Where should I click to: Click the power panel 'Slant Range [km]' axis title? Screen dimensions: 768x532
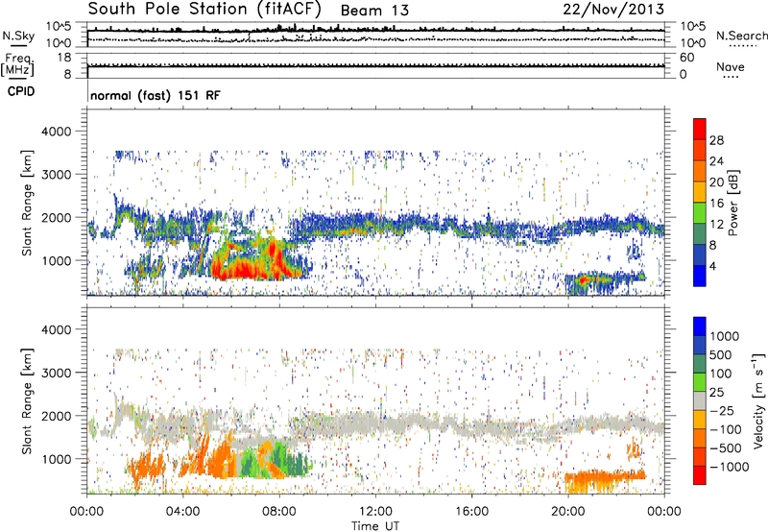[x=27, y=203]
